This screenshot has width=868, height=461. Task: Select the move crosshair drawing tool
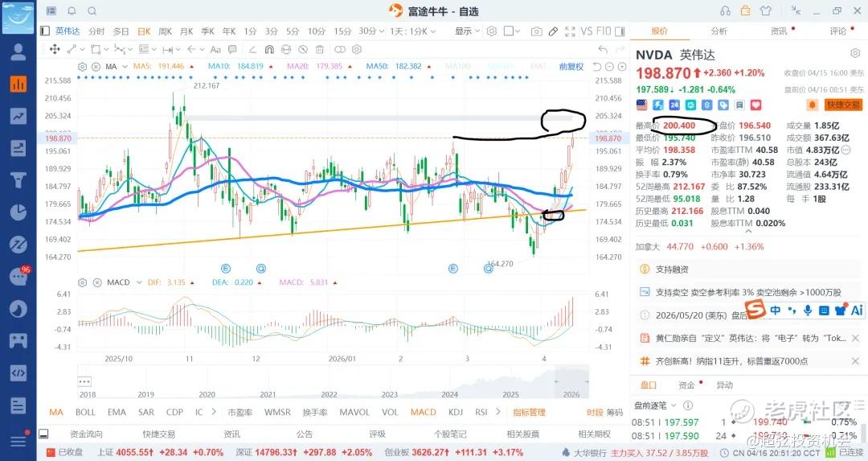point(55,49)
